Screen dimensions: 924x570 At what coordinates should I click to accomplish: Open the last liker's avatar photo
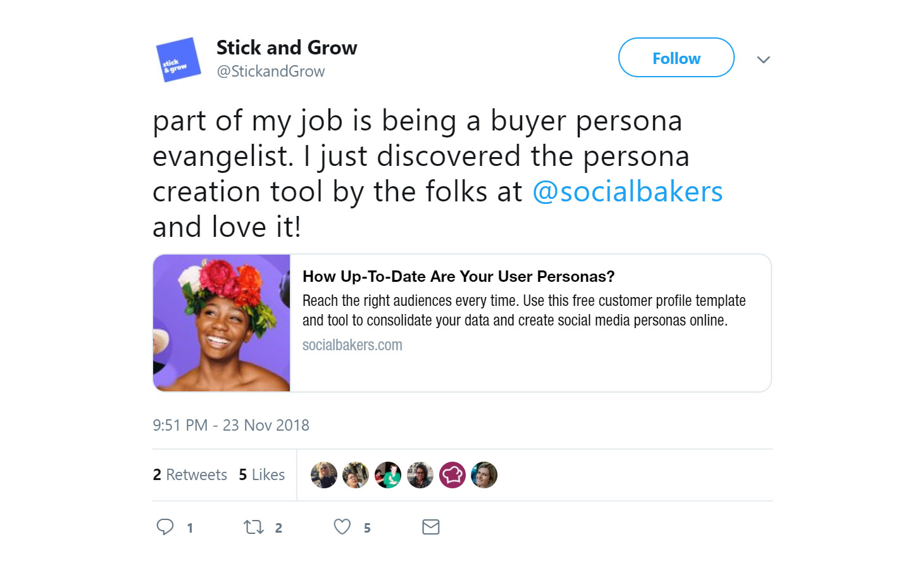click(484, 475)
